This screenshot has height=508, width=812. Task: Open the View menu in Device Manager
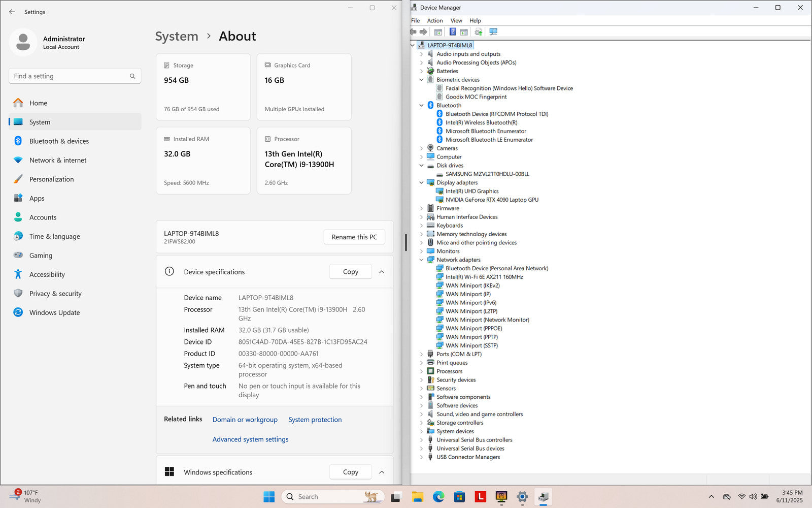[x=456, y=21]
